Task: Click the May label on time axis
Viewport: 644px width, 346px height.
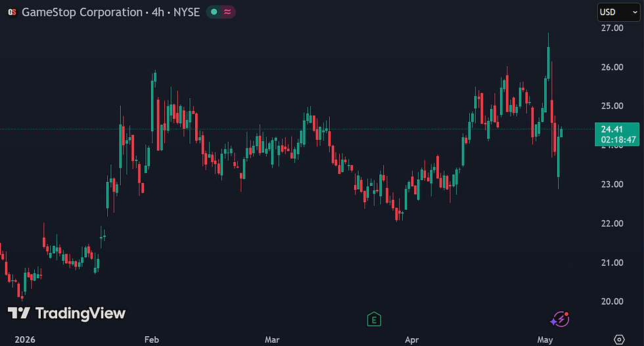Action: pyautogui.click(x=545, y=340)
